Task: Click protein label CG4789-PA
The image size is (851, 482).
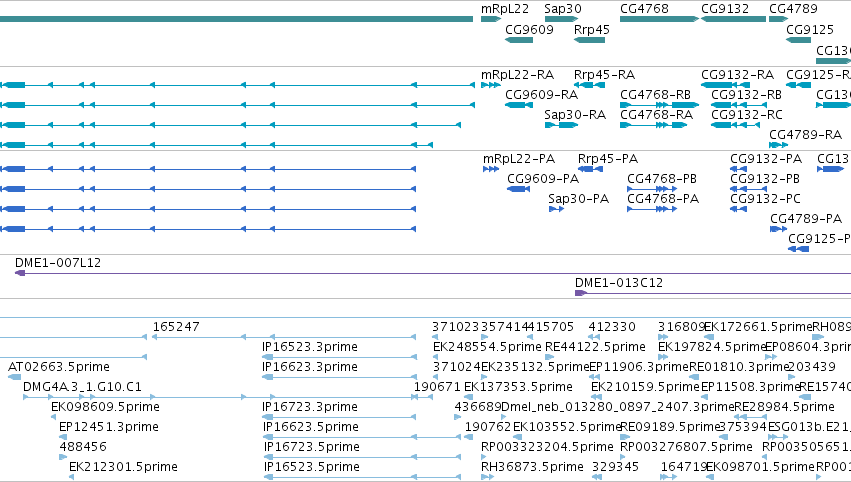Action: tap(806, 219)
